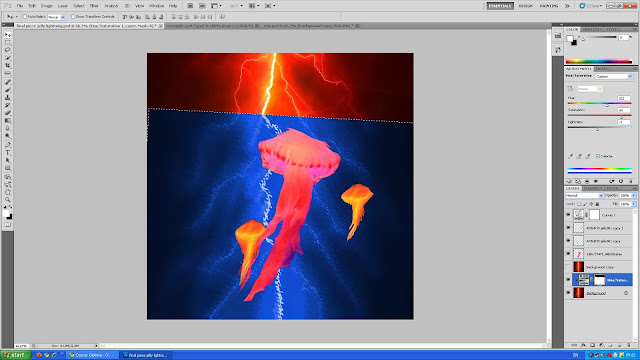Screen dimensions: 640x360
Task: Select the Lasso tool
Action: coord(8,50)
